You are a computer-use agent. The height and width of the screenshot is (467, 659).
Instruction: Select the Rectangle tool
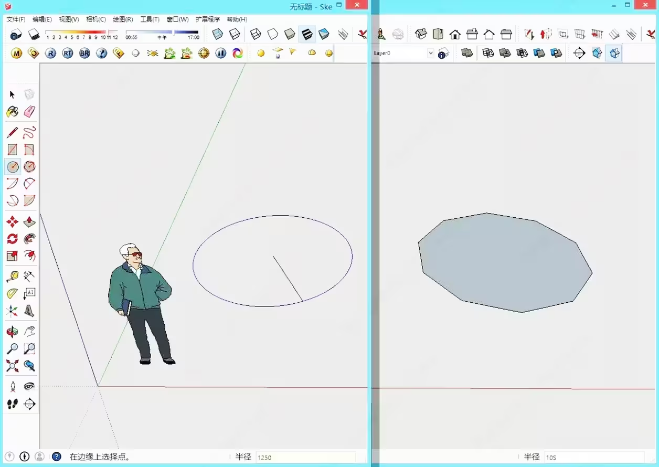click(x=12, y=150)
